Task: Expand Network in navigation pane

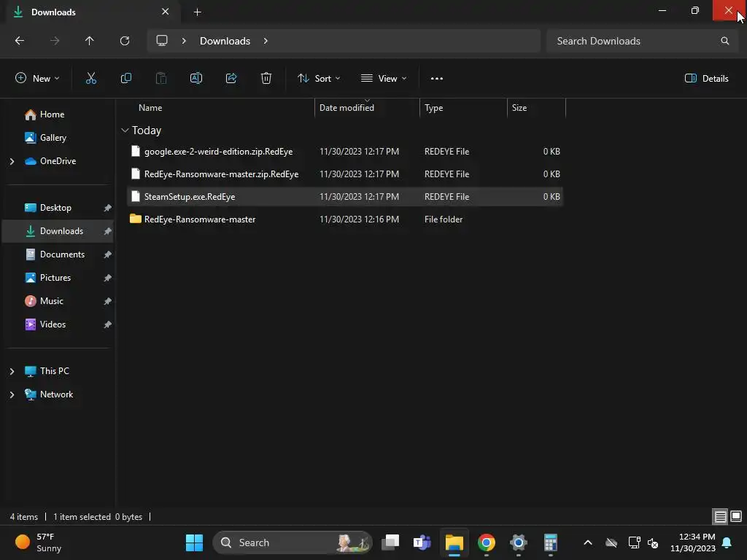Action: [12, 394]
